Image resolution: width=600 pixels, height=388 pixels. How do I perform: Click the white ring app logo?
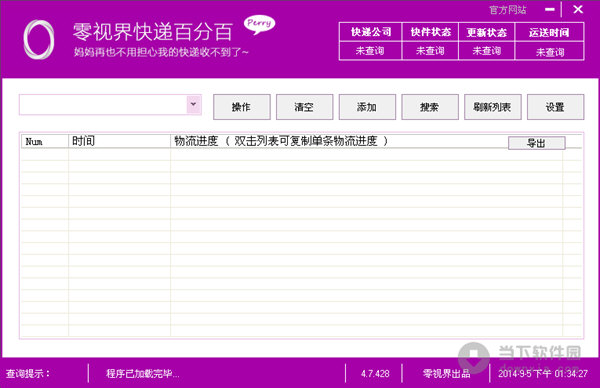[x=38, y=39]
